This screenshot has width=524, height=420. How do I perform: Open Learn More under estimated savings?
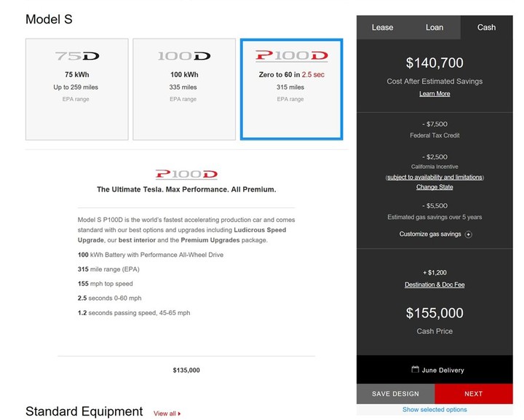[434, 94]
